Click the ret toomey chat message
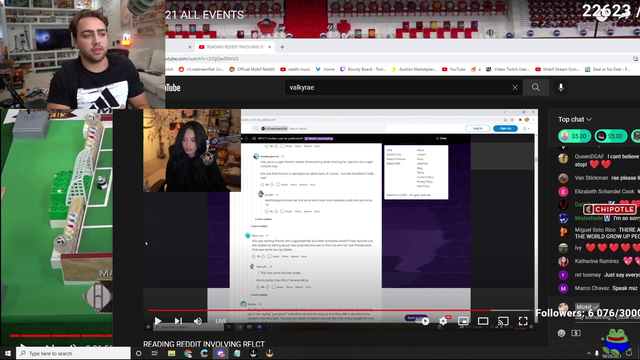Screen dimensions: 640x360 coord(599,275)
